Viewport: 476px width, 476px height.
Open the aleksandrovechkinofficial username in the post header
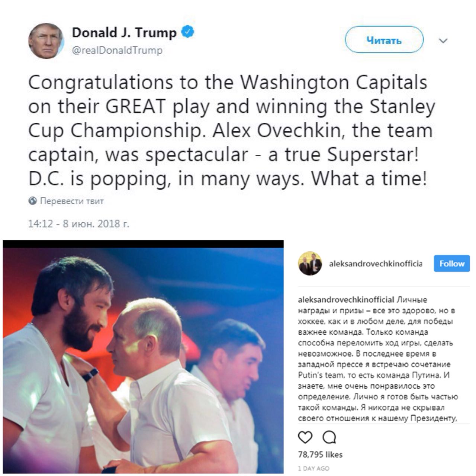376,264
